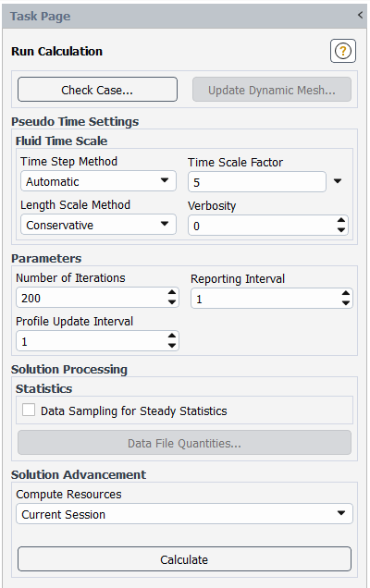The image size is (370, 588).
Task: Decrease the Verbosity value with down arrow
Action: coord(340,229)
